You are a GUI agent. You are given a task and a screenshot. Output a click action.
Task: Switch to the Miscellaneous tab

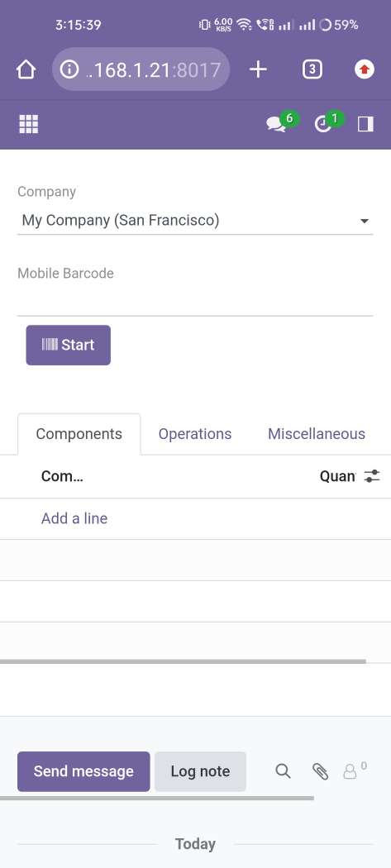point(317,434)
